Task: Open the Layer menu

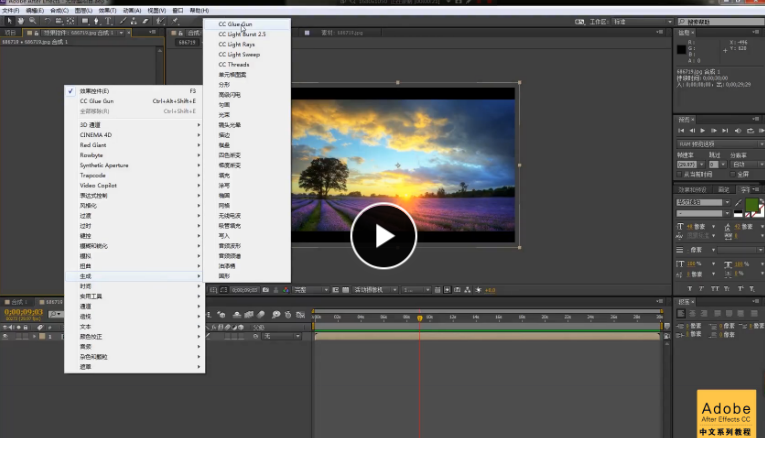Action: click(x=83, y=10)
